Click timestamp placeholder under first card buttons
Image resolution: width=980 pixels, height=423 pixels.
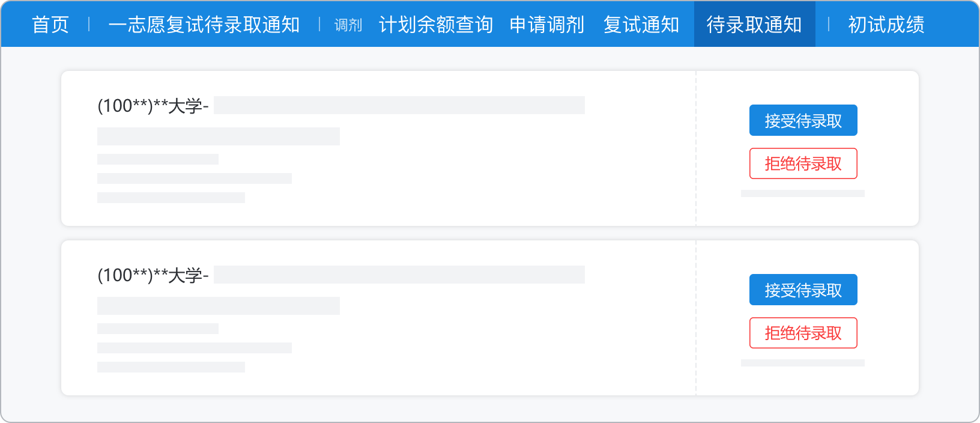click(803, 193)
